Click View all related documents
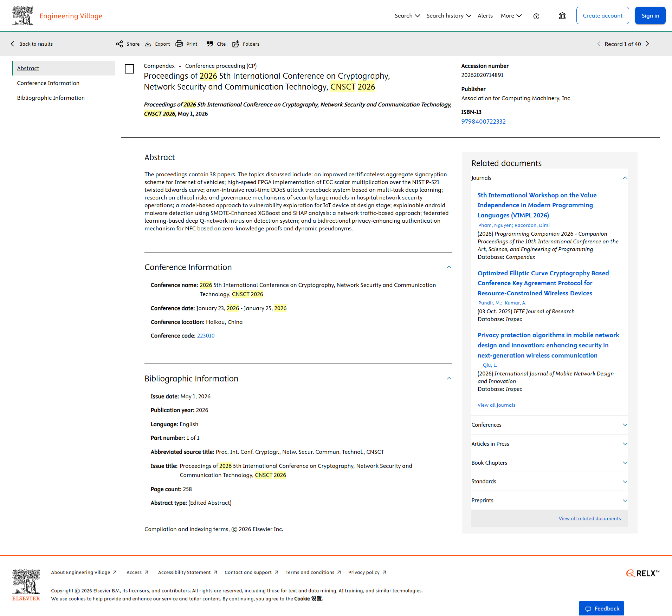The image size is (672, 616). tap(590, 519)
